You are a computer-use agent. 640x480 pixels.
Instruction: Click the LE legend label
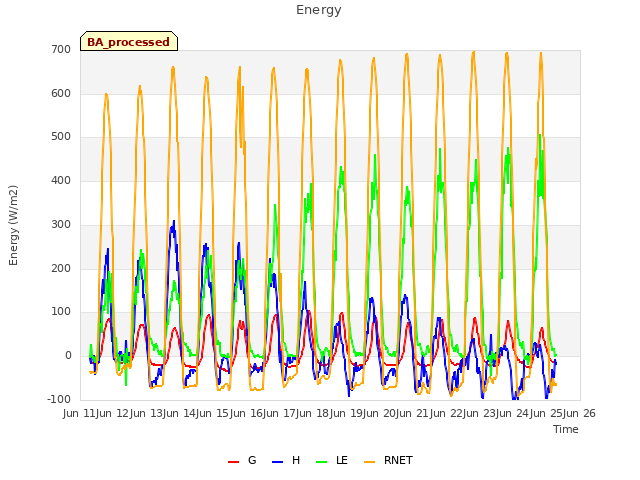[342, 460]
